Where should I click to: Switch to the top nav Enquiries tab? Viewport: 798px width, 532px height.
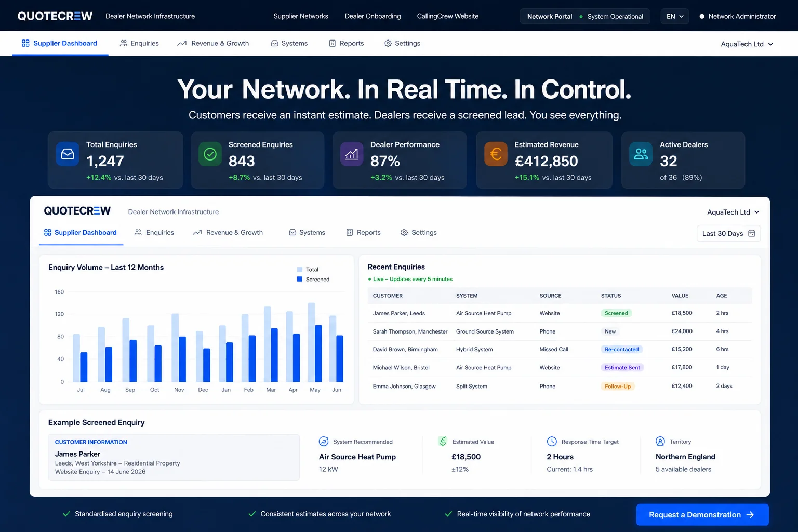[x=139, y=43]
